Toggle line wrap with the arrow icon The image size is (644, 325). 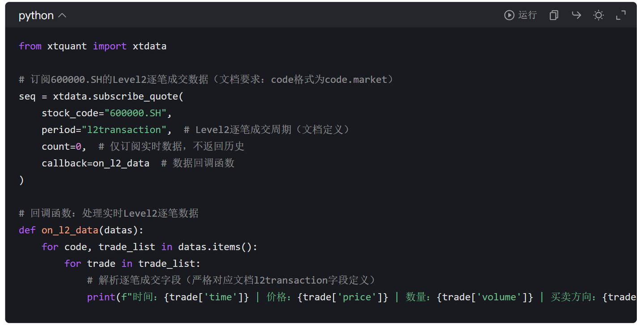click(x=576, y=15)
